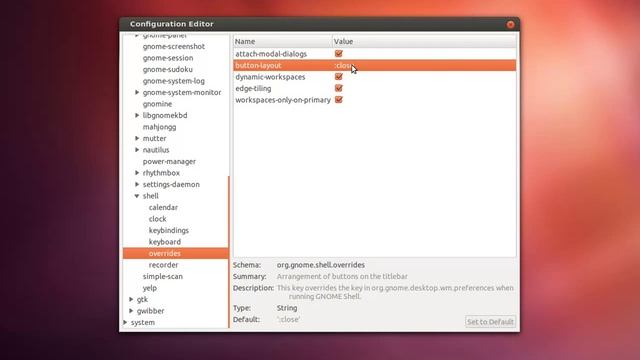
Task: Open the keybindings schema under shell
Action: 169,230
